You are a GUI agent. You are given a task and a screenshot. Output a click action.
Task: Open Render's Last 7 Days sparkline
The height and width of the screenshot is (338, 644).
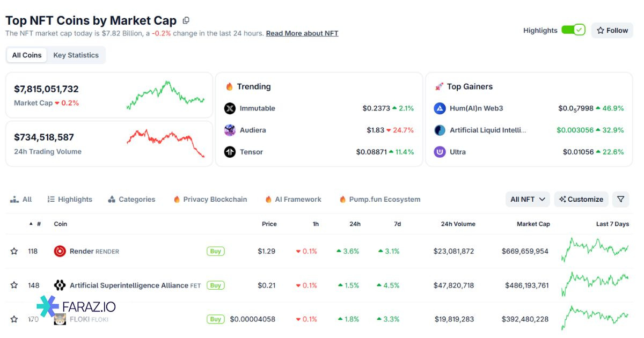tap(595, 250)
